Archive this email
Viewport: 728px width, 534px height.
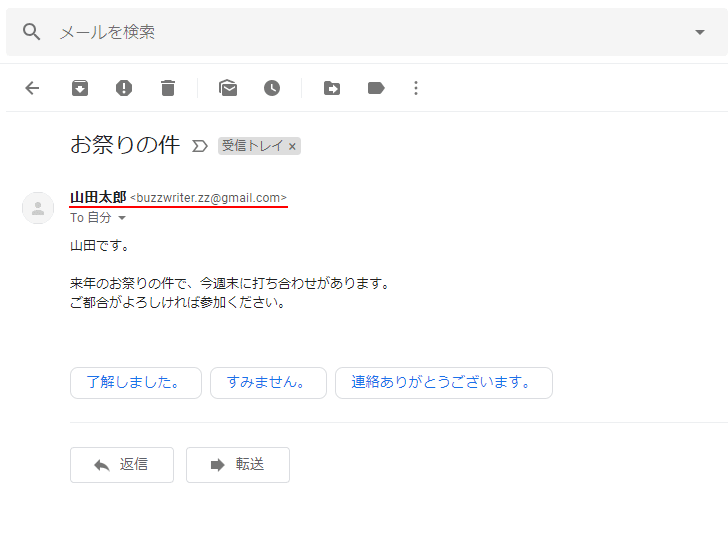click(80, 88)
